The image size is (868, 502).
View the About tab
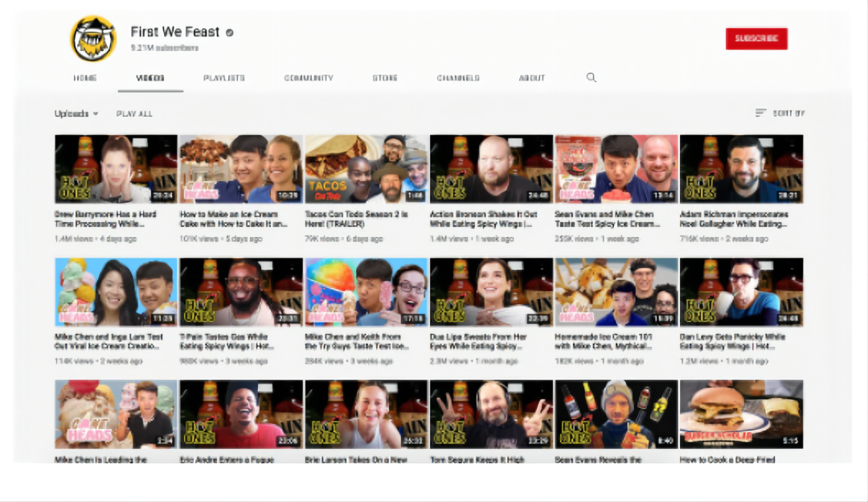pyautogui.click(x=531, y=78)
